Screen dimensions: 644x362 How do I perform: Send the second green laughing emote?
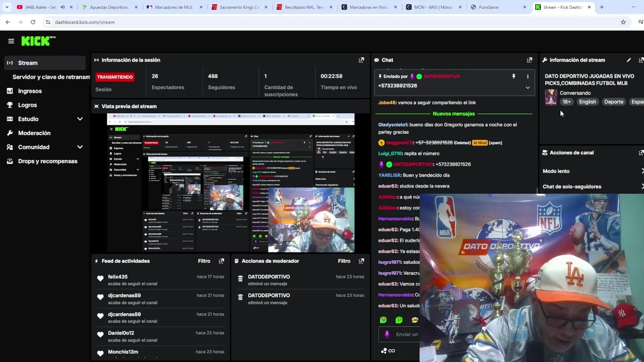[399, 320]
